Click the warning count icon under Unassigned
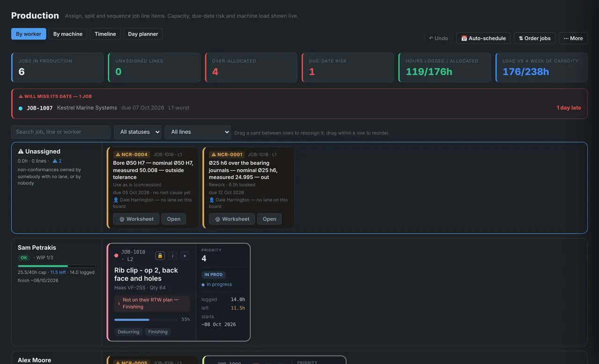This screenshot has height=364, width=599. 57,161
